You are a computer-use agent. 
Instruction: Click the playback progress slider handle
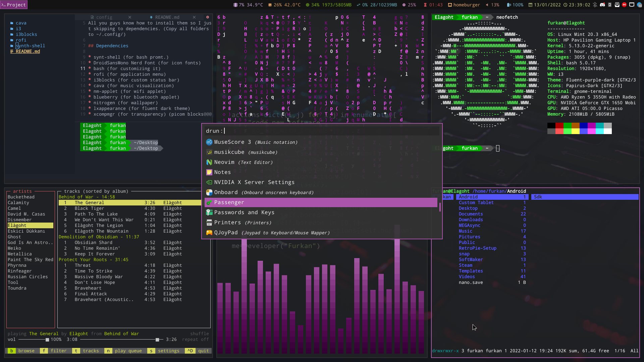[157, 340]
